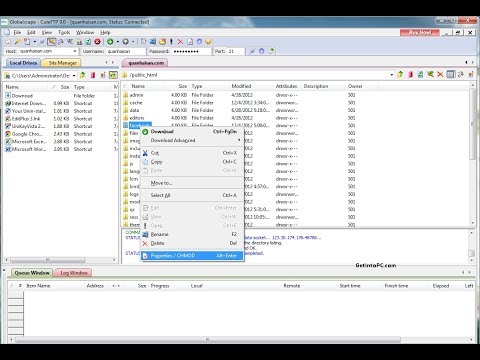480x360 pixels.
Task: Click the green Download arrow toolbar icon
Action: coord(110,42)
